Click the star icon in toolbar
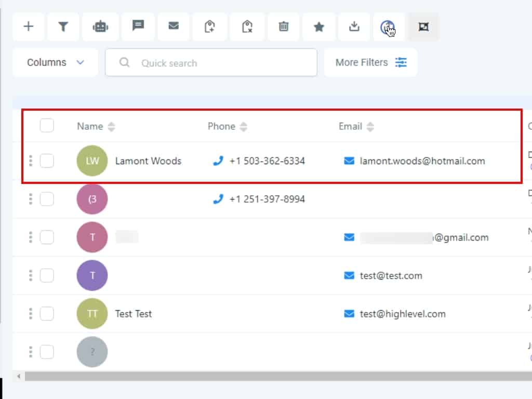This screenshot has width=532, height=399. pyautogui.click(x=319, y=26)
